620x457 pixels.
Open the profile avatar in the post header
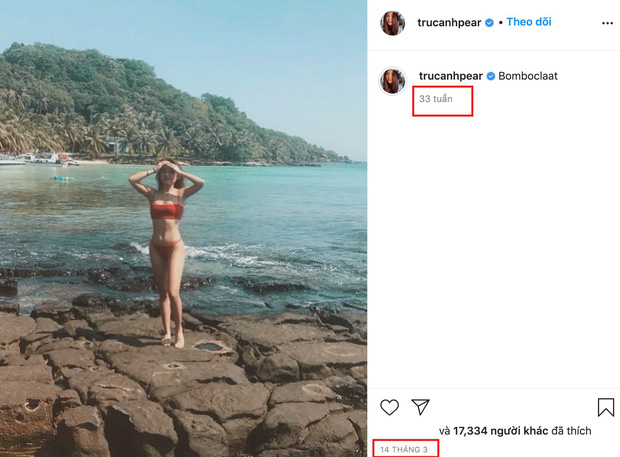point(393,23)
